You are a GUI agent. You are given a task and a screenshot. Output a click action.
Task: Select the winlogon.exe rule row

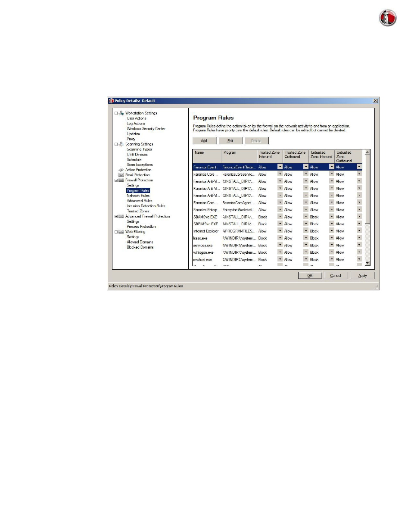[x=277, y=252]
